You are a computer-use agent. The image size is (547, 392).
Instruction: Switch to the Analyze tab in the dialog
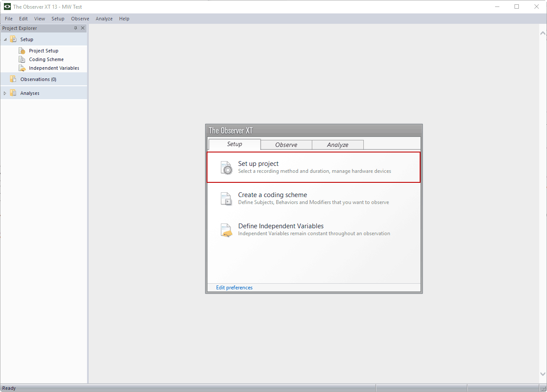pyautogui.click(x=337, y=145)
